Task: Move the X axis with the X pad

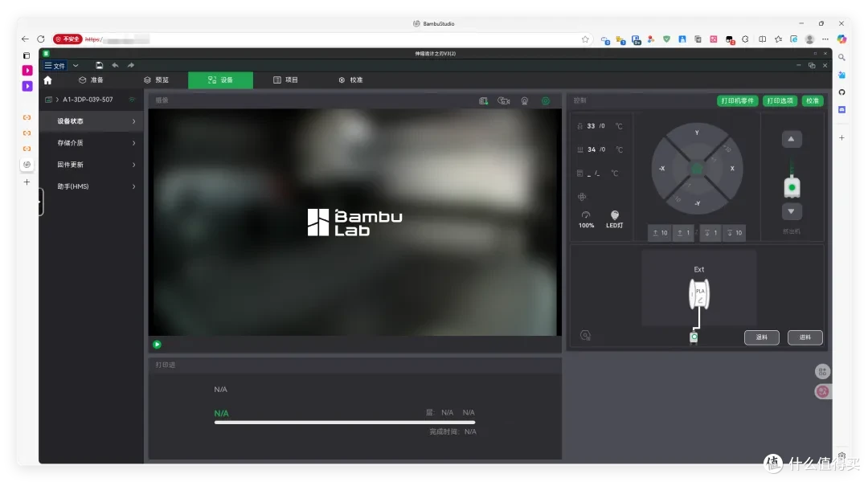Action: tap(732, 169)
